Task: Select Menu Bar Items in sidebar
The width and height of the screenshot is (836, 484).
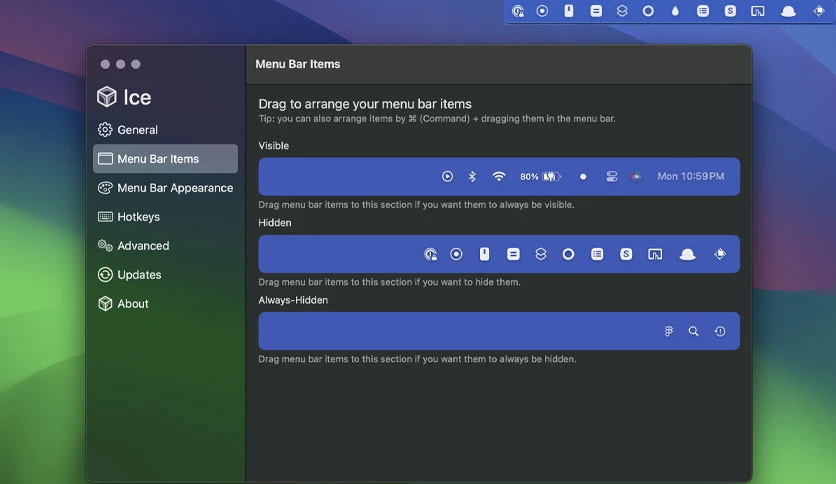Action: click(x=165, y=158)
